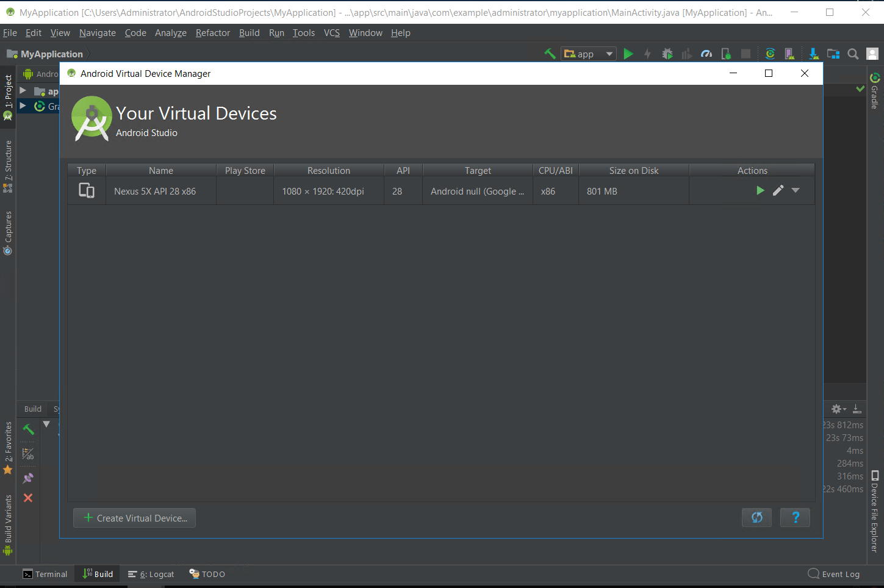Open the File menu
This screenshot has width=884, height=588.
click(x=10, y=33)
